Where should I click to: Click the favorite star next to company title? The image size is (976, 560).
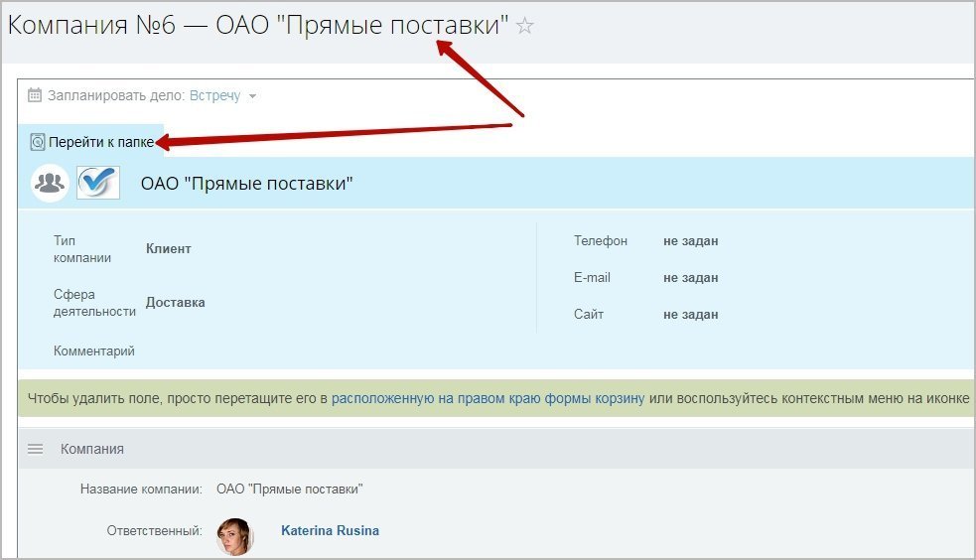(525, 27)
